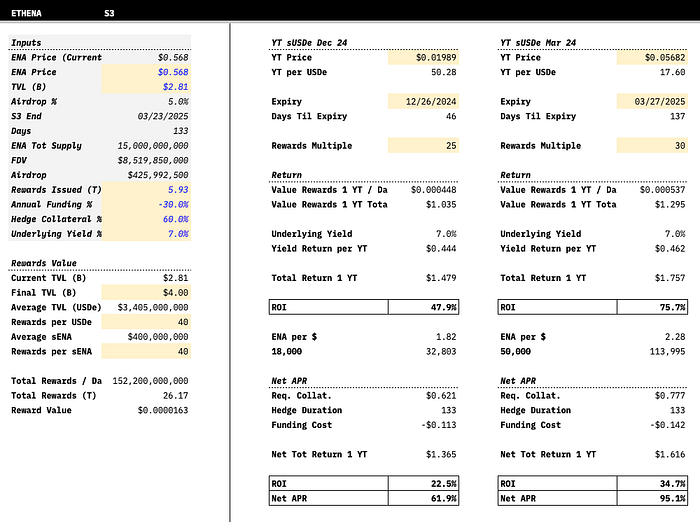Select the Mar 24 Funding Cost value -$0.142
The height and width of the screenshot is (522, 700).
[x=668, y=425]
